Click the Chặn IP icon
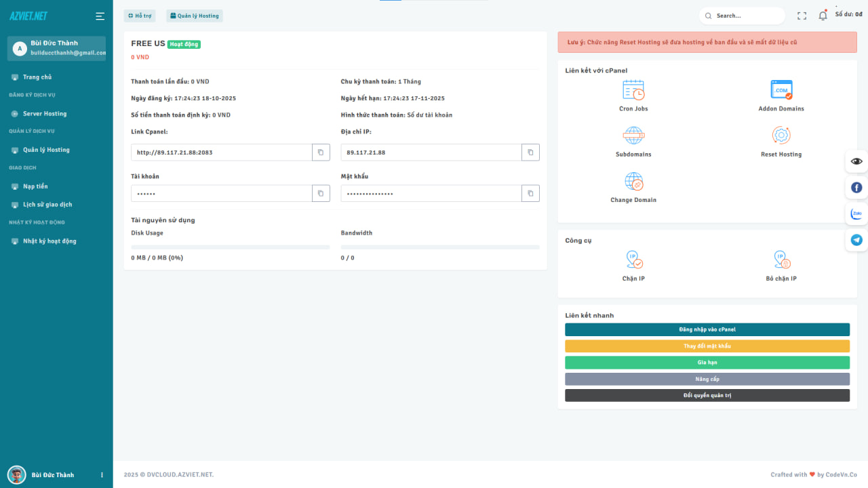 tap(633, 260)
